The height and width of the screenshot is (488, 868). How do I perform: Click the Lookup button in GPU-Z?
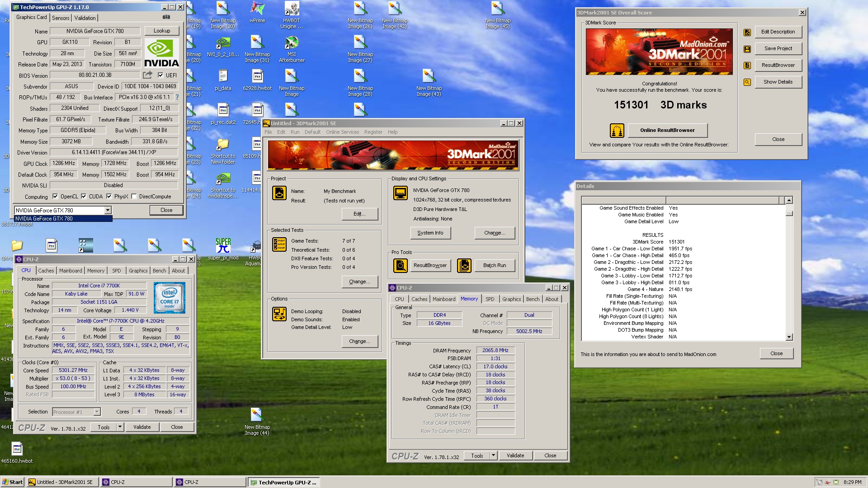pos(162,31)
